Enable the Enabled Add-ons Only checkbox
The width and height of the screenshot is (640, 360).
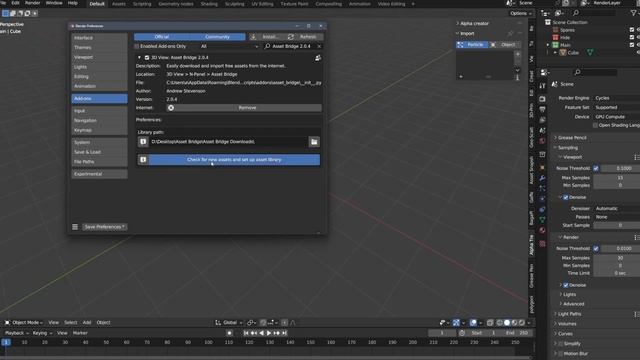coord(137,46)
